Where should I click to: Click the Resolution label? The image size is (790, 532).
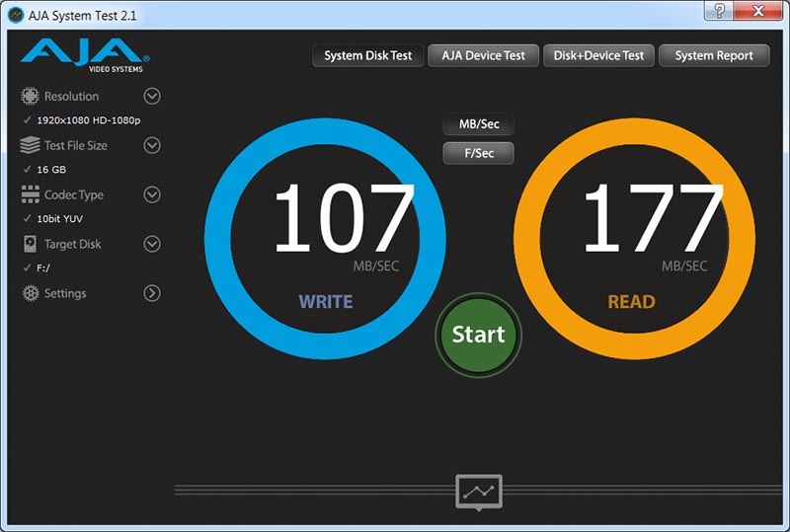pos(71,96)
